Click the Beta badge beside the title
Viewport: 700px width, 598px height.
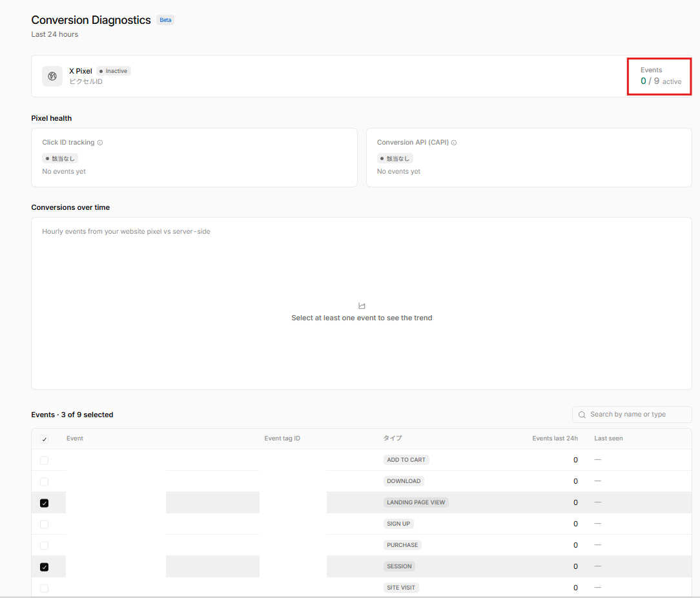[165, 20]
